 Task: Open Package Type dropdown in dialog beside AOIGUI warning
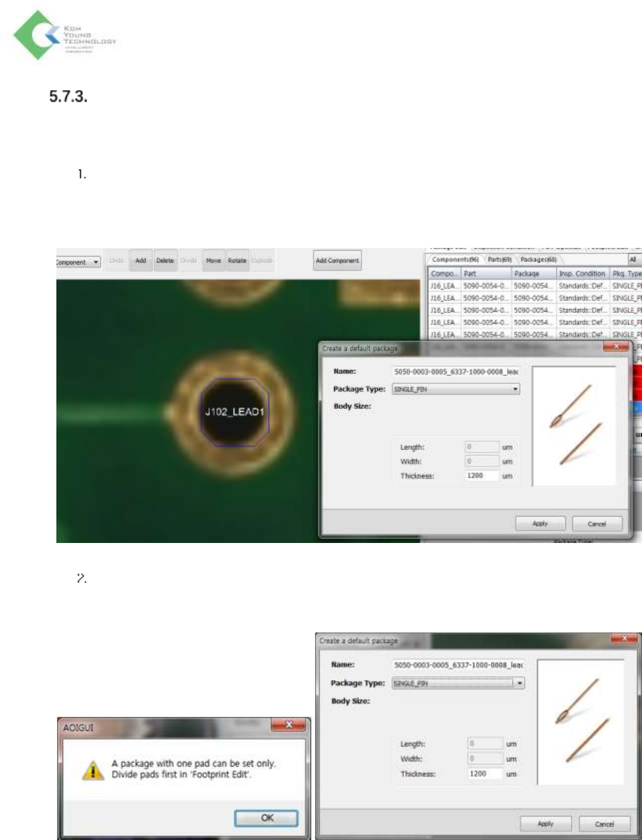(458, 683)
